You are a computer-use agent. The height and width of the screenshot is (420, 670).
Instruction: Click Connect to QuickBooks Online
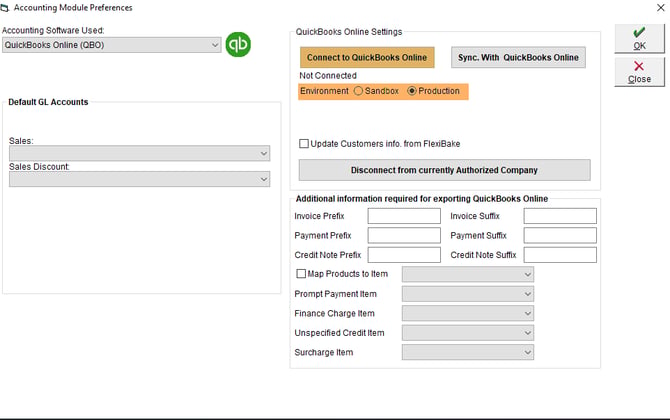click(367, 57)
